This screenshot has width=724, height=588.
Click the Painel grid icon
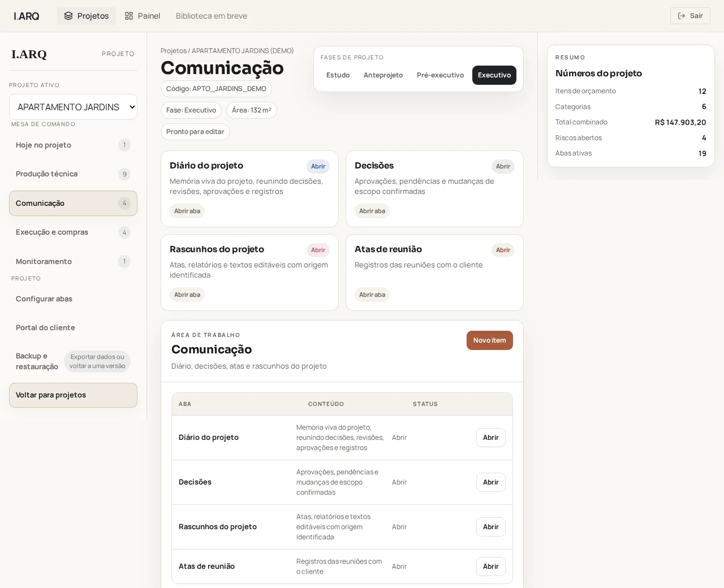click(x=129, y=16)
